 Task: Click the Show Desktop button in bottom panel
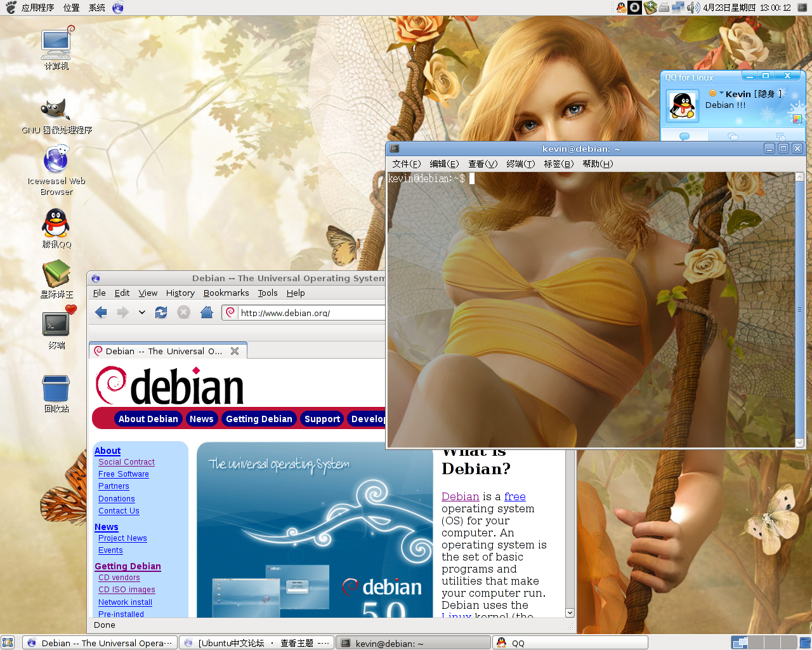pos(8,643)
